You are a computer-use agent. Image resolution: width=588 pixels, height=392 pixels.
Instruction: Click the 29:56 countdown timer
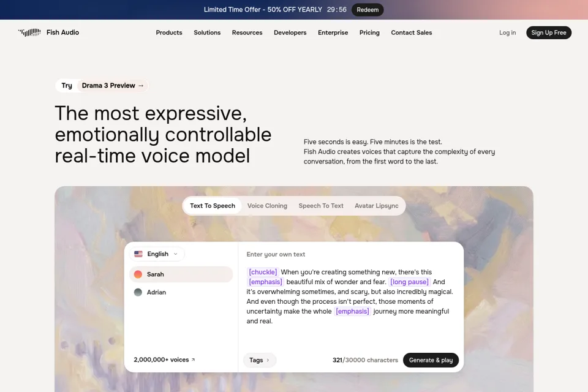(337, 10)
